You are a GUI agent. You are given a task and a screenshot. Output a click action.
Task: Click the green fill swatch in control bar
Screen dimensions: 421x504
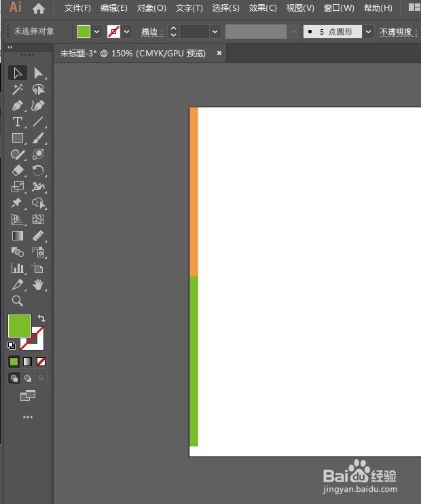point(84,31)
